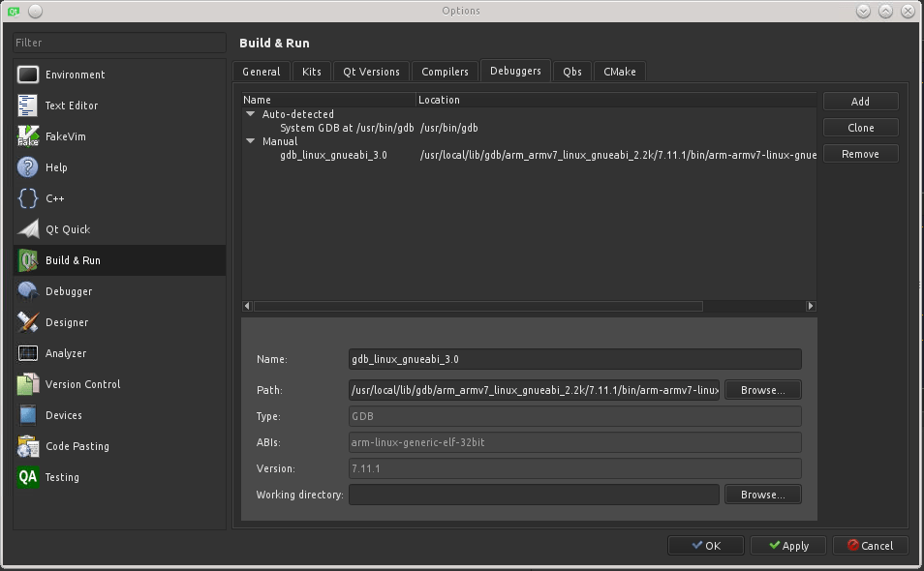Click the Name column header
Image resolution: width=924 pixels, height=571 pixels.
[328, 100]
